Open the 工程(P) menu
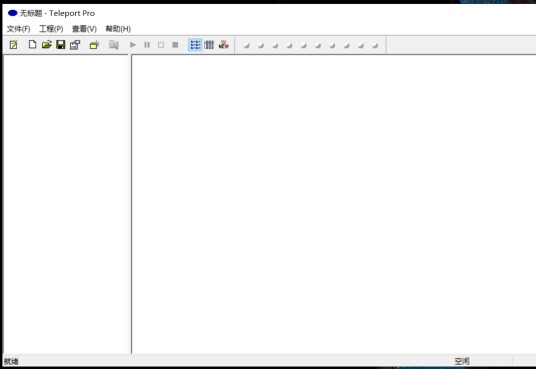Screen dimensions: 536x369 pyautogui.click(x=51, y=29)
